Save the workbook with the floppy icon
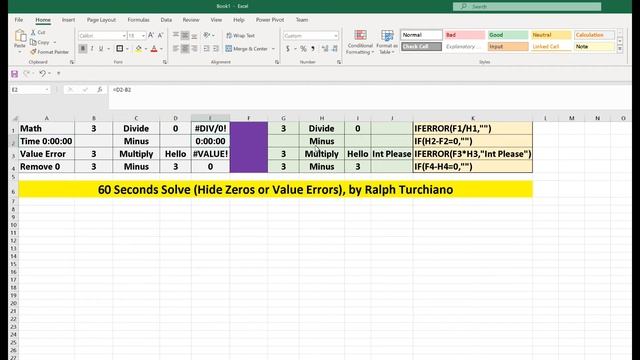 tap(15, 74)
